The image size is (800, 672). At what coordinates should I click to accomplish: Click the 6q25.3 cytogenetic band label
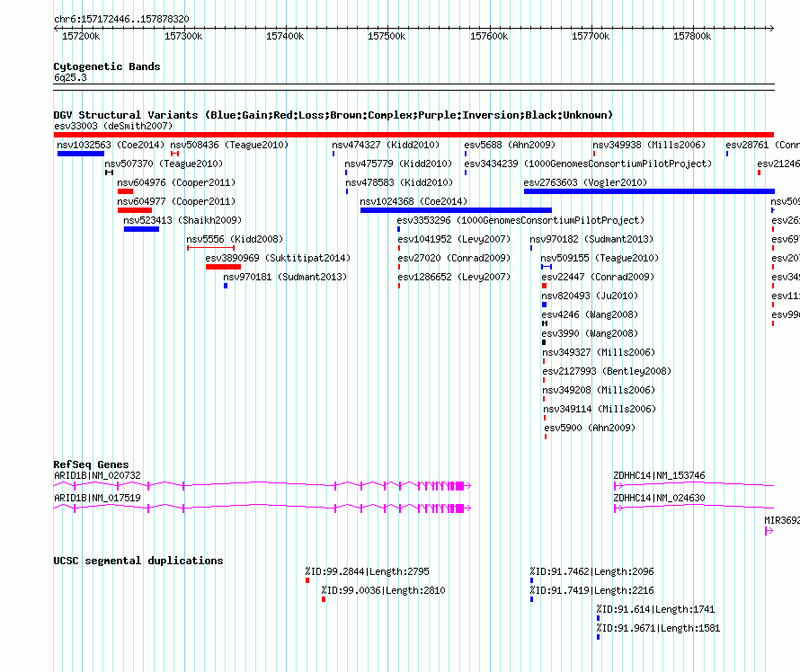tap(70, 77)
